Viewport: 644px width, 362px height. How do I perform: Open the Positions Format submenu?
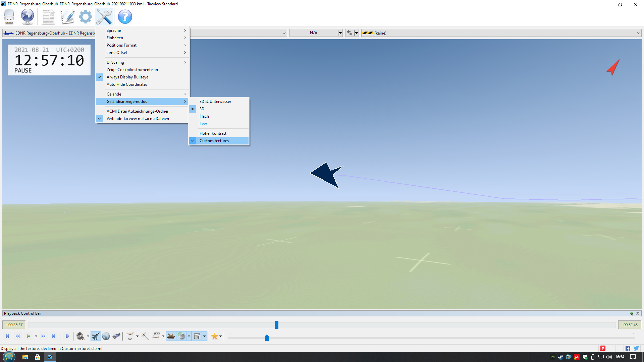[x=142, y=45]
